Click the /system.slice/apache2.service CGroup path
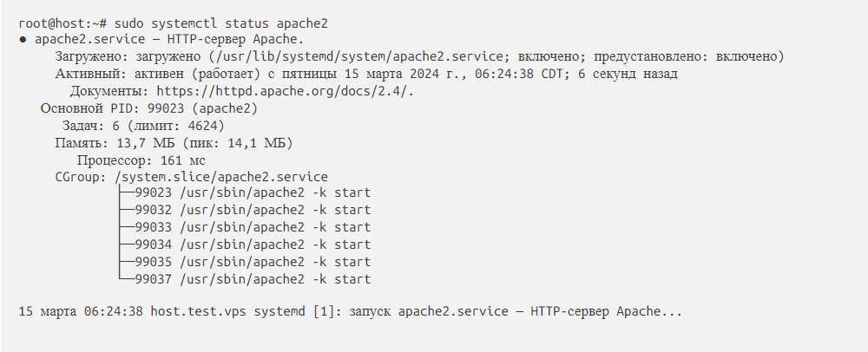The image size is (868, 352). click(x=221, y=176)
